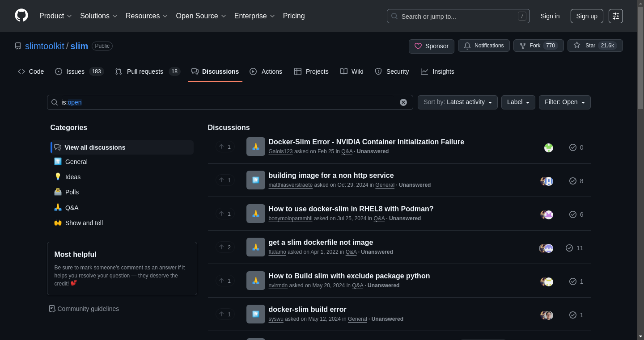Screen dimensions: 644x340
Task: Switch to the Insights tab
Action: [437, 71]
